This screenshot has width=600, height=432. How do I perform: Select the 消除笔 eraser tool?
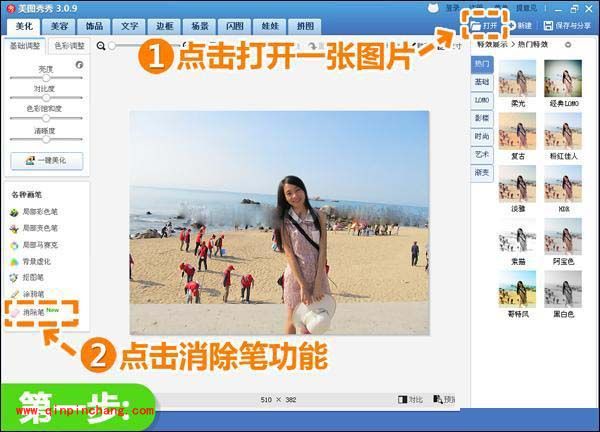tap(34, 313)
